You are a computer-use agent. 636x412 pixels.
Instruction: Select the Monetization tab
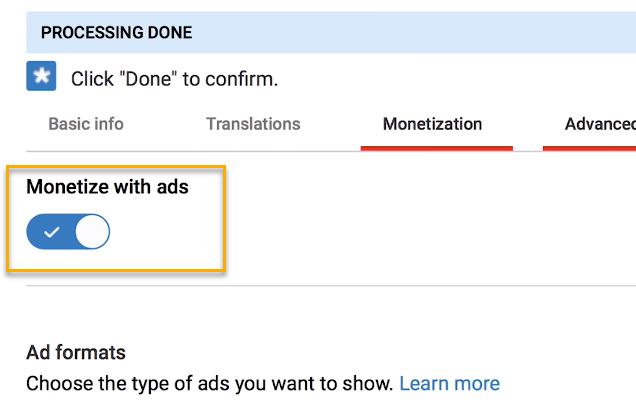(432, 124)
